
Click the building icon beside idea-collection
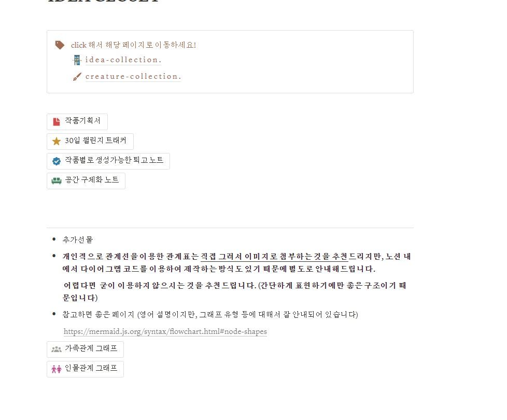point(77,60)
